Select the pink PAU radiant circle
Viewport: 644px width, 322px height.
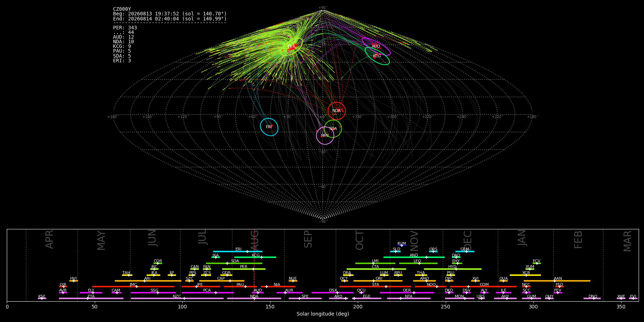(x=325, y=136)
